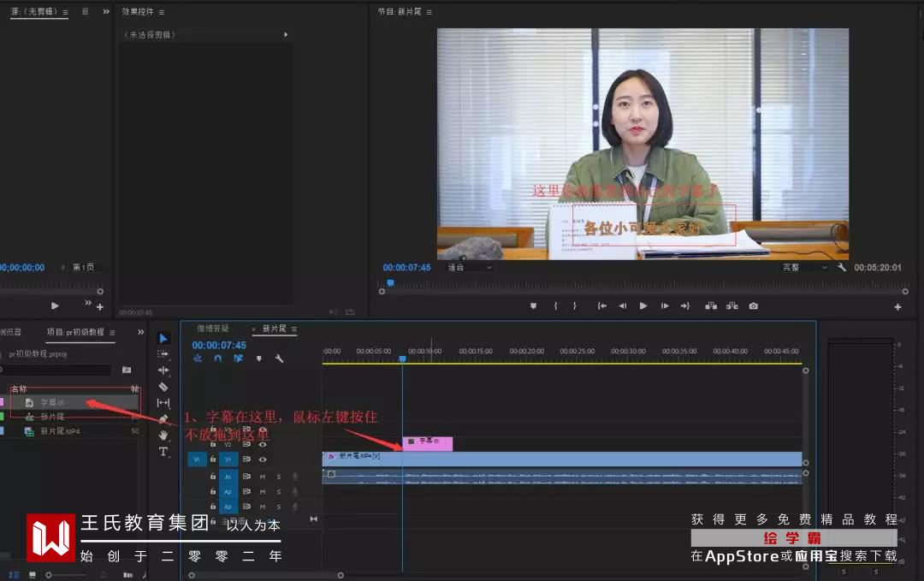Toggle sync lock for track A3

[247, 507]
